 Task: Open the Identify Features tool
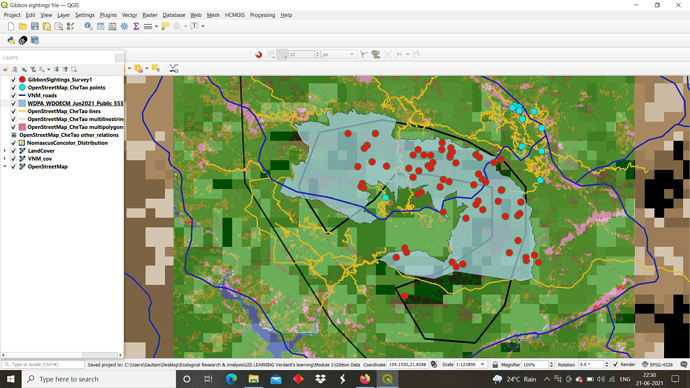pyautogui.click(x=88, y=26)
